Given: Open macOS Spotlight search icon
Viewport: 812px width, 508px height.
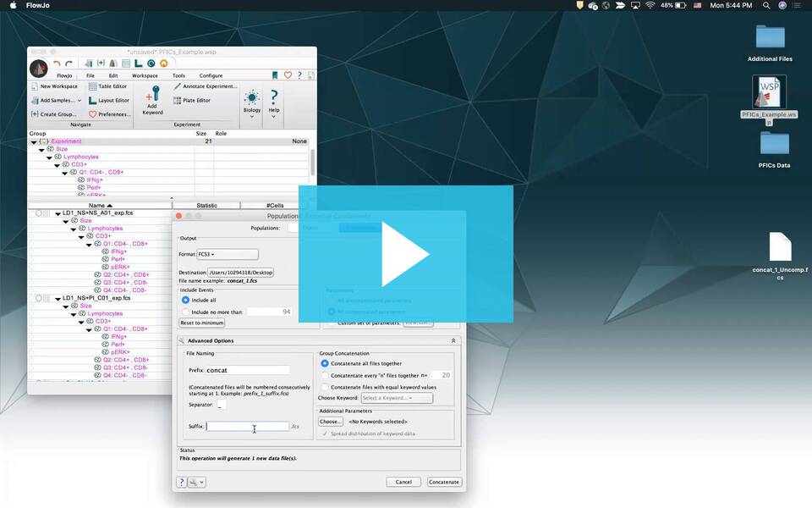Looking at the screenshot, I should pos(766,5).
